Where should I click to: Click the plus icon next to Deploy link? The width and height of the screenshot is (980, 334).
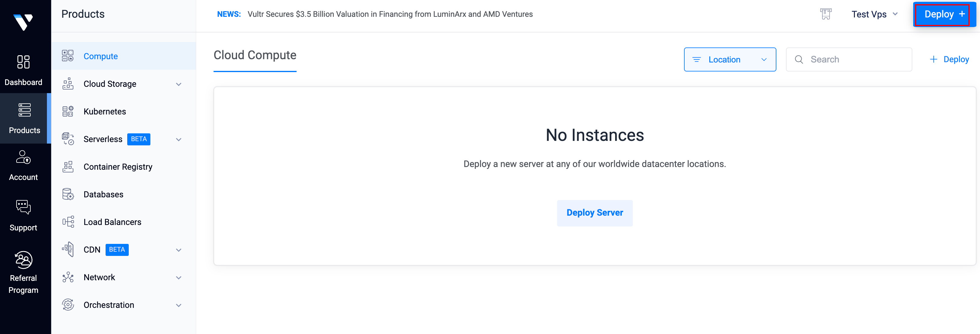pos(933,59)
